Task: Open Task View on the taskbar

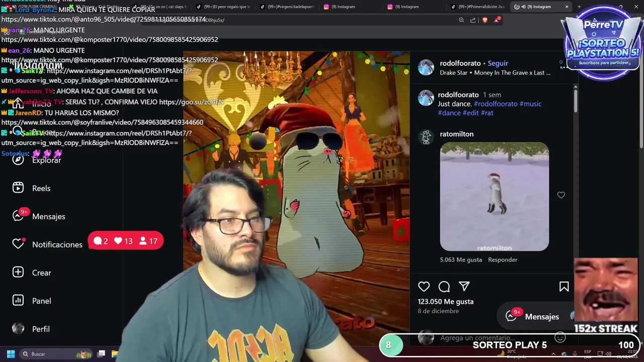Action: point(101,354)
